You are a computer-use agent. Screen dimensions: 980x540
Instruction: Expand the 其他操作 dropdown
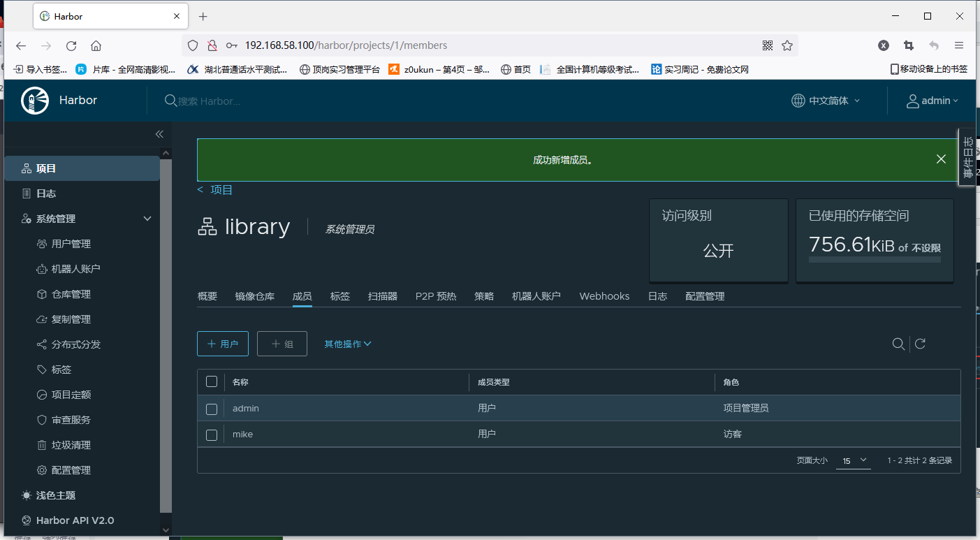tap(348, 344)
